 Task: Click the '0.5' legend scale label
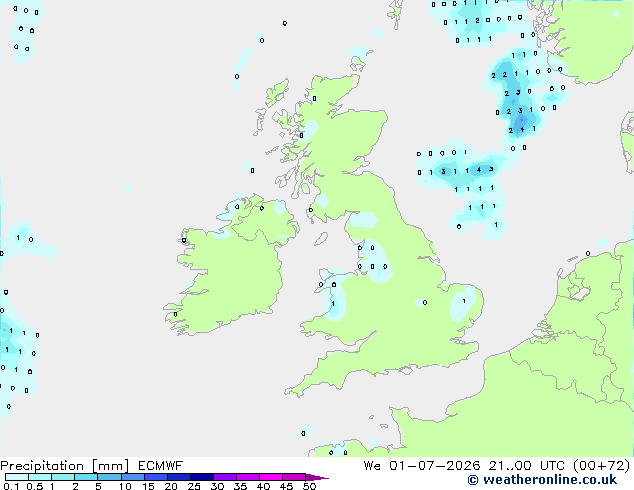click(34, 486)
